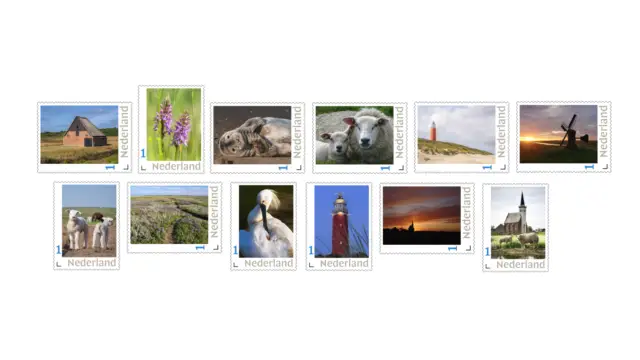Click vertical 'Nederland' text on windmill stamp
Image resolution: width=640 pixels, height=360 pixels.
604,131
